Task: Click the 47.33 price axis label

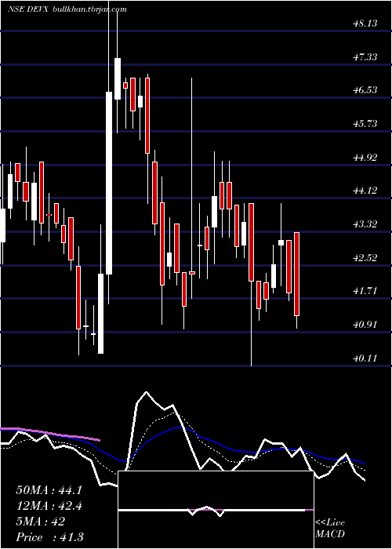Action: pos(365,56)
